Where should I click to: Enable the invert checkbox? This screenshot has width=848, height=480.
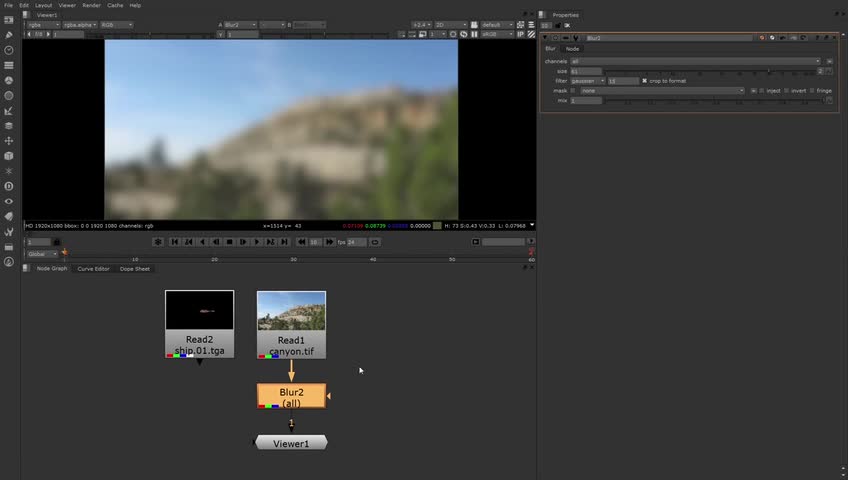(786, 91)
